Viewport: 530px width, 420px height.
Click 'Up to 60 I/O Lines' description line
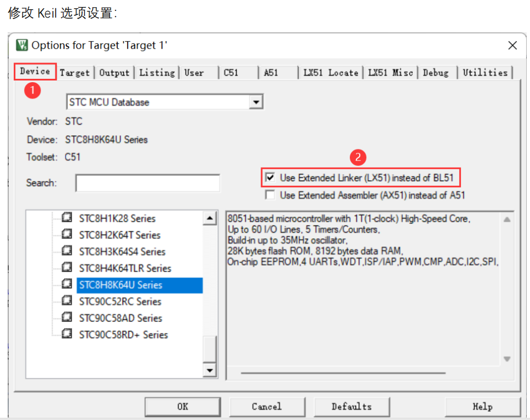pyautogui.click(x=303, y=229)
